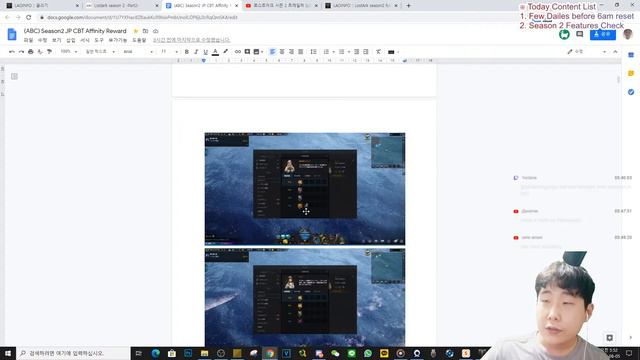Click the Move to folder icon

coord(145,31)
